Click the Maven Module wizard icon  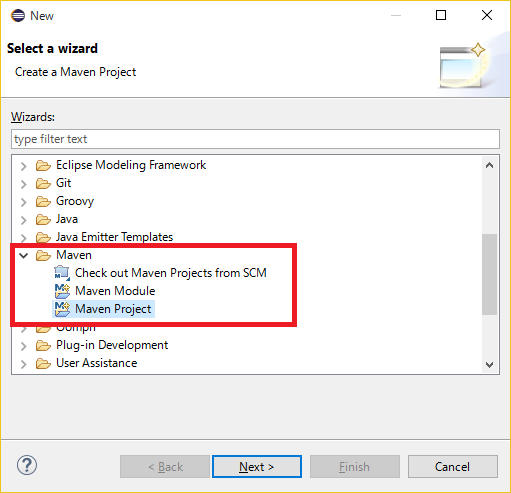pyautogui.click(x=62, y=291)
